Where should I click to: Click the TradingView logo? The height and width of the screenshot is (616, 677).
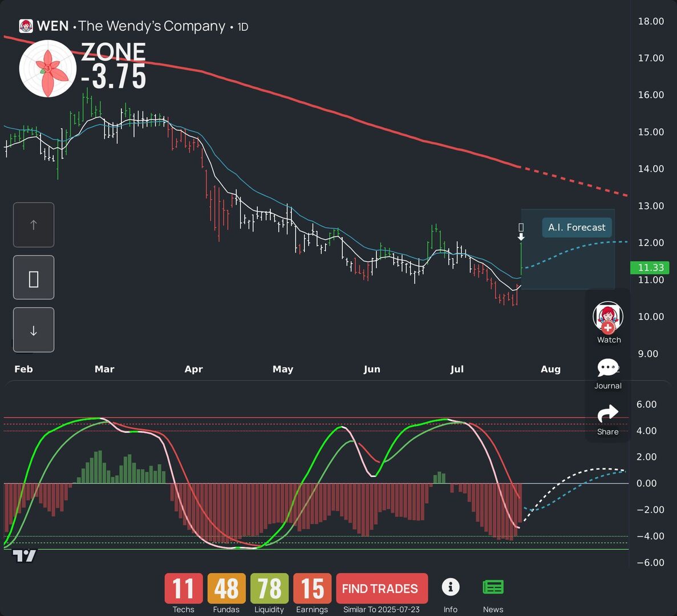24,556
